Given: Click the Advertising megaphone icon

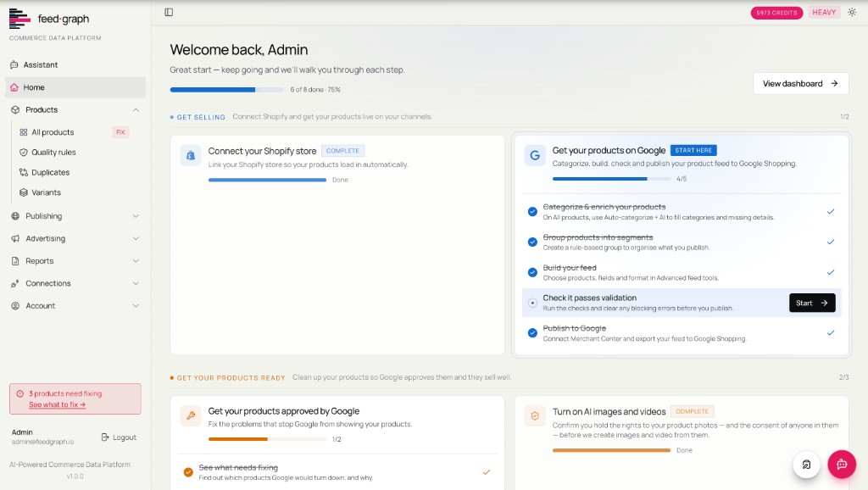Looking at the screenshot, I should 15,238.
